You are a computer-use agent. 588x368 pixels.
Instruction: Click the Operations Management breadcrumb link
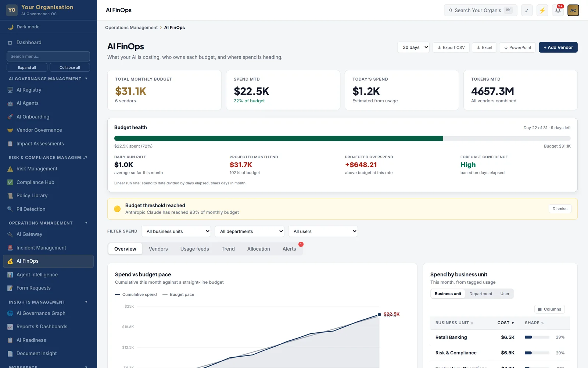(x=131, y=28)
